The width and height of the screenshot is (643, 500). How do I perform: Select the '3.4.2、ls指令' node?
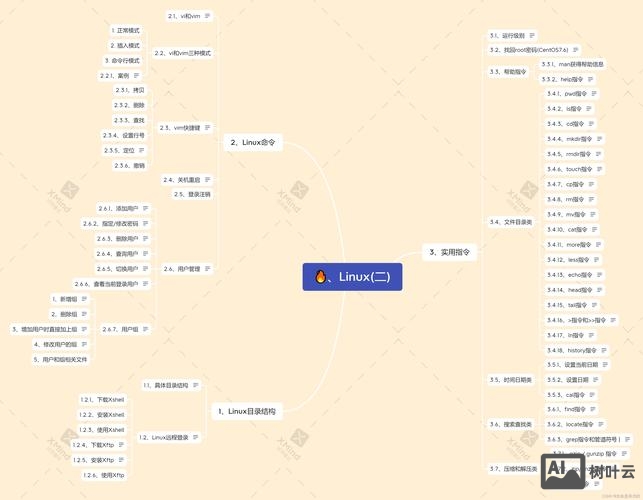point(569,109)
